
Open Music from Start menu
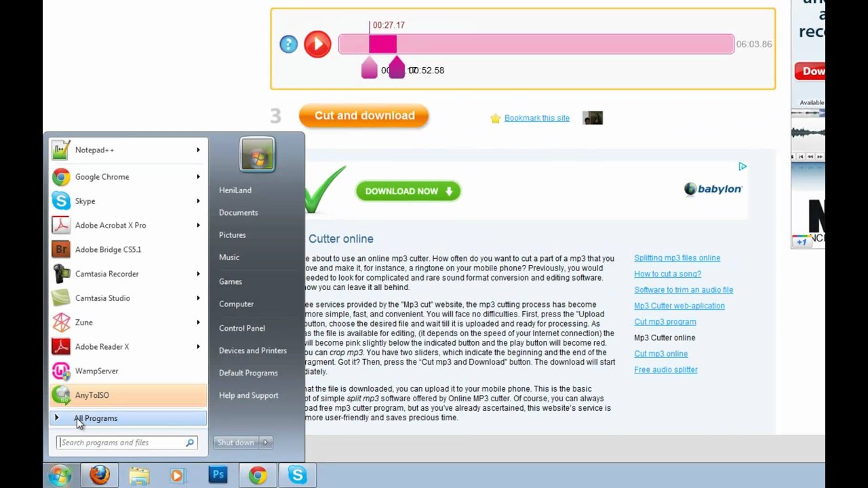(229, 258)
